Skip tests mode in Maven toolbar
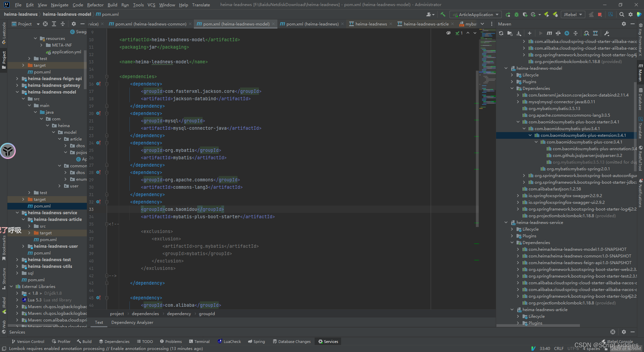Viewport: 644px width, 352px height. point(558,33)
